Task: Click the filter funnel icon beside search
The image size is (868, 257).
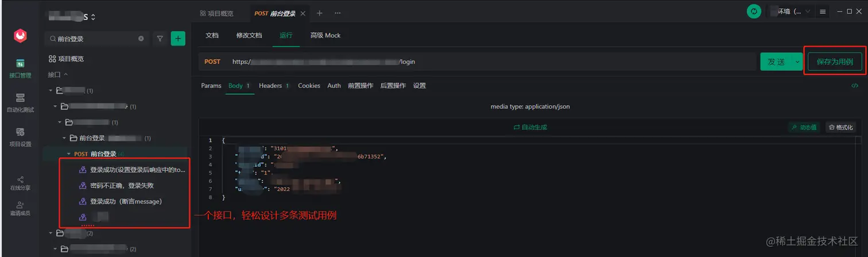Action: tap(160, 39)
